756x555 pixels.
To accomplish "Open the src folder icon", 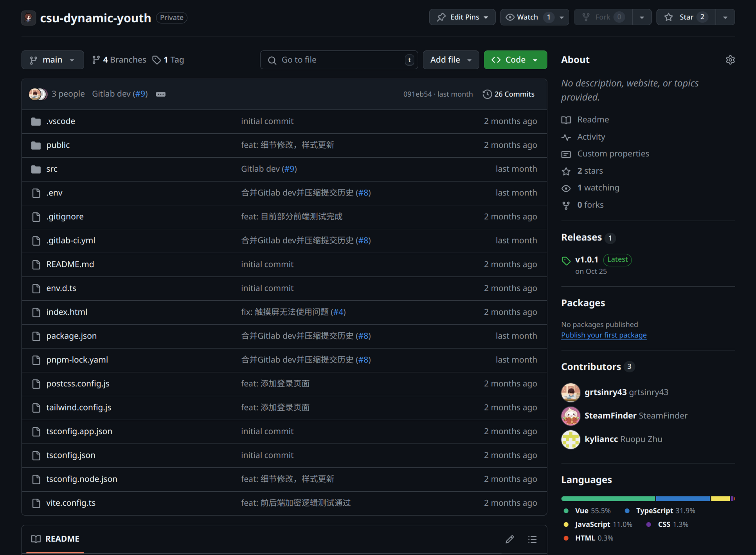I will [x=36, y=169].
